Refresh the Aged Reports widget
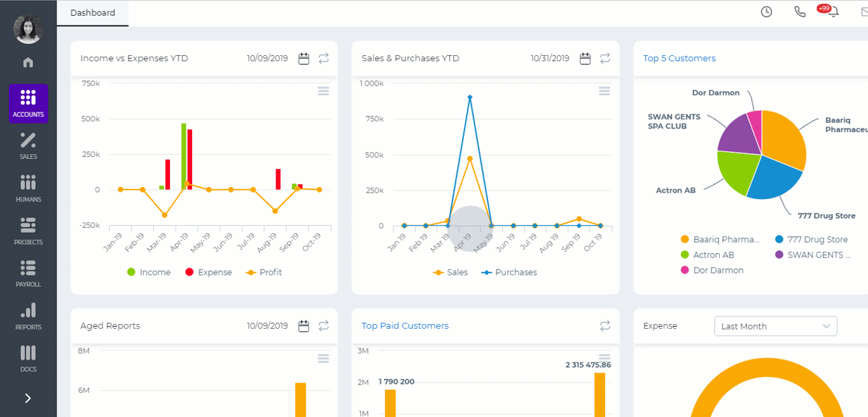 [324, 326]
